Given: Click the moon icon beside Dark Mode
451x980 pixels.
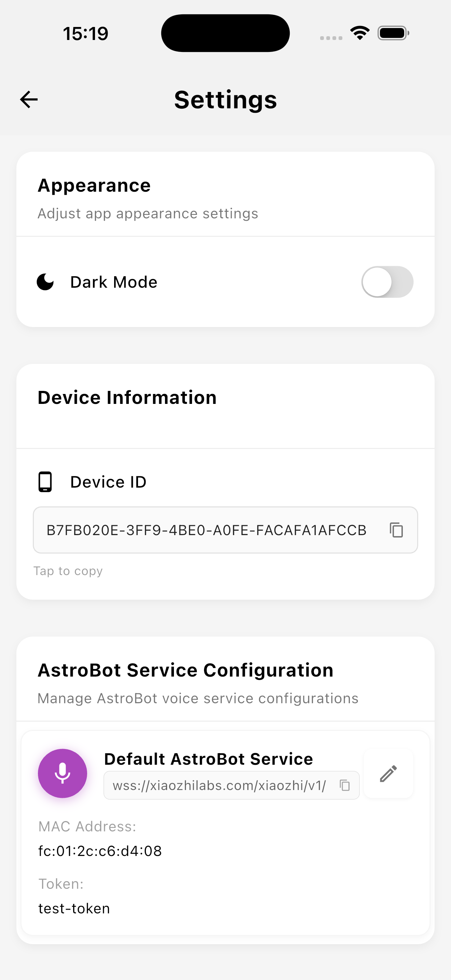Looking at the screenshot, I should point(45,282).
